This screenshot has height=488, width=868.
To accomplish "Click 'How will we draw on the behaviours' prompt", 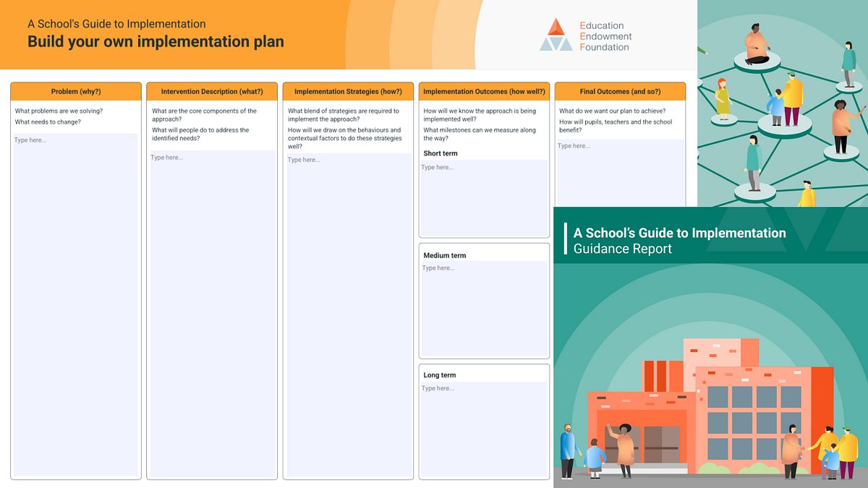I will 344,138.
